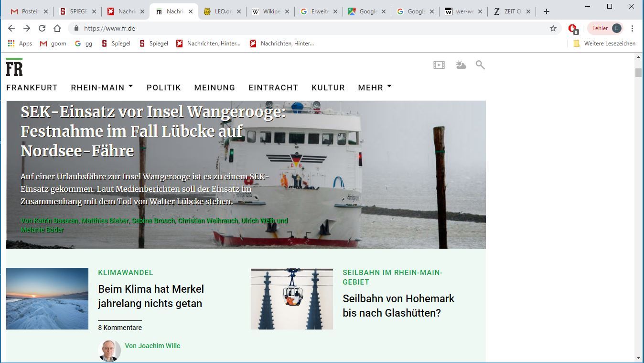Open the gg Google bookmark
Screen dimensions: 644x363
pos(84,44)
